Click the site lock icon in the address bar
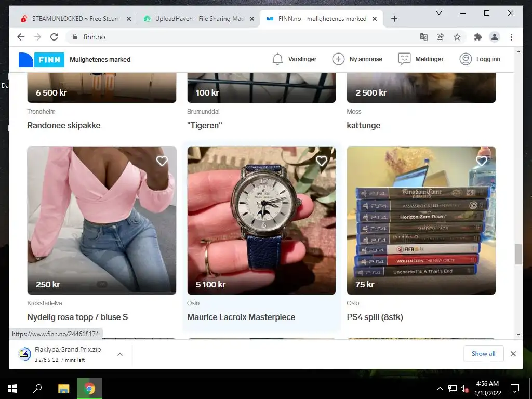This screenshot has width=532, height=399. 75,37
